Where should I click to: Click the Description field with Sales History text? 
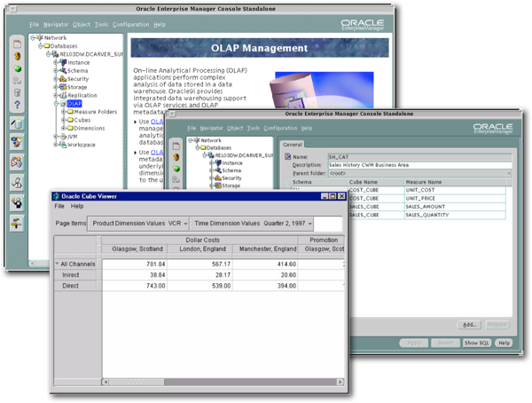[419, 165]
